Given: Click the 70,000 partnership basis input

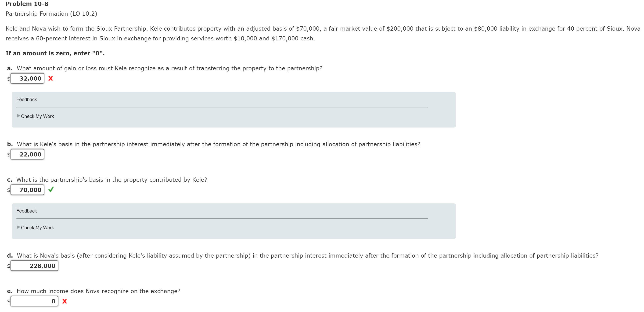Looking at the screenshot, I should [x=28, y=190].
